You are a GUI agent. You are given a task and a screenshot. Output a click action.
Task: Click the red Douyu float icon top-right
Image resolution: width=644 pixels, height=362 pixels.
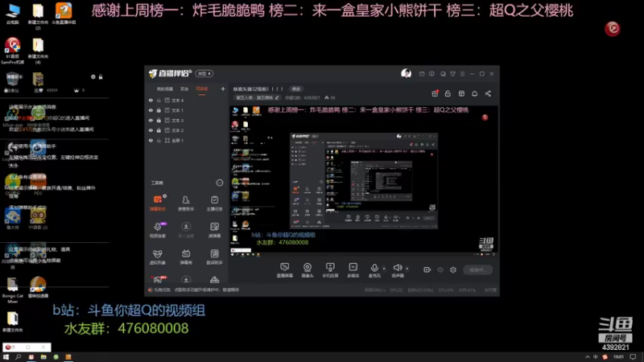point(613,28)
